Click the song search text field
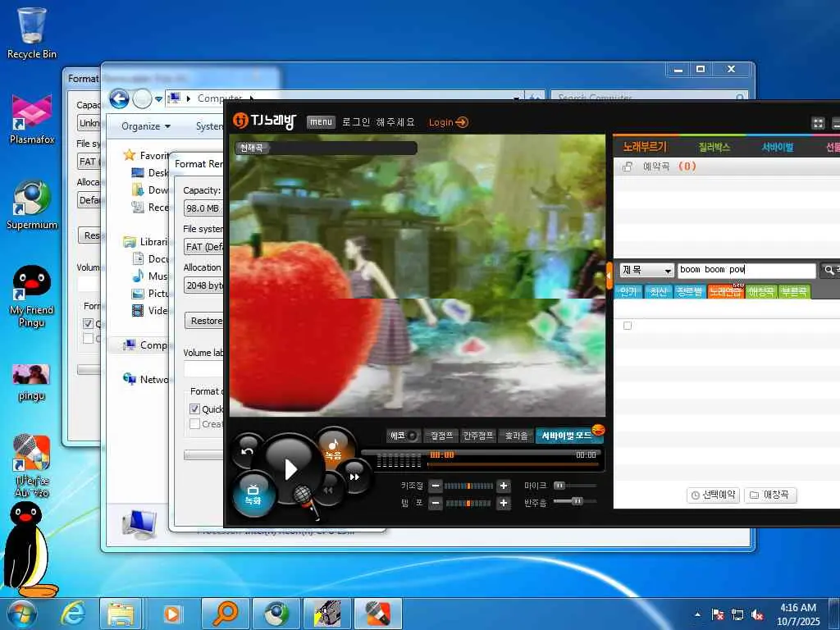 point(746,270)
